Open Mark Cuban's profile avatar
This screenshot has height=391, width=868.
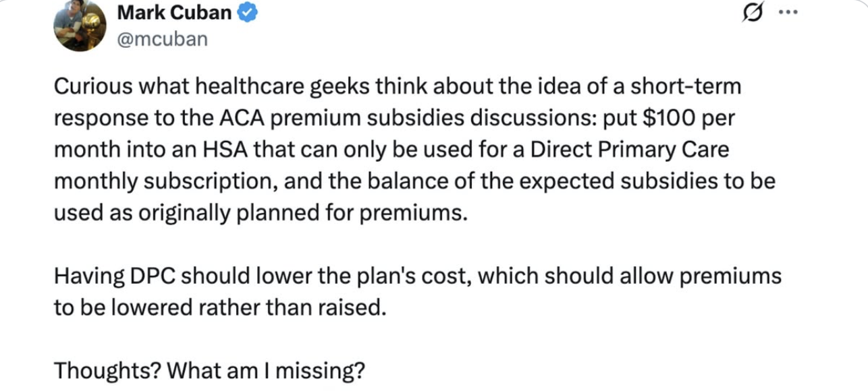80,26
